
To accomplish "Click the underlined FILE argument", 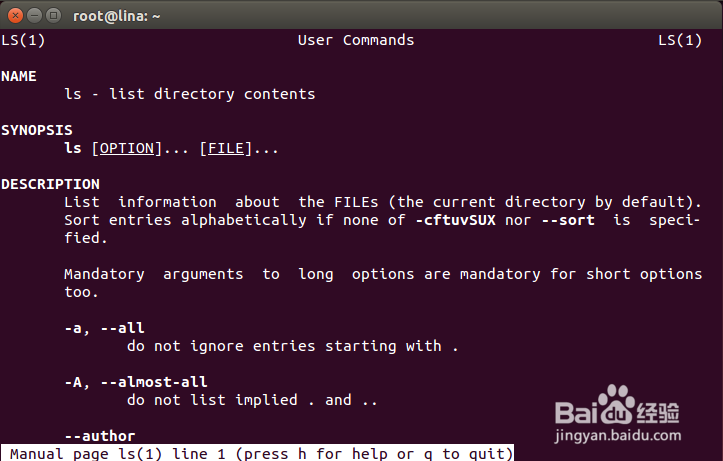I will [225, 148].
